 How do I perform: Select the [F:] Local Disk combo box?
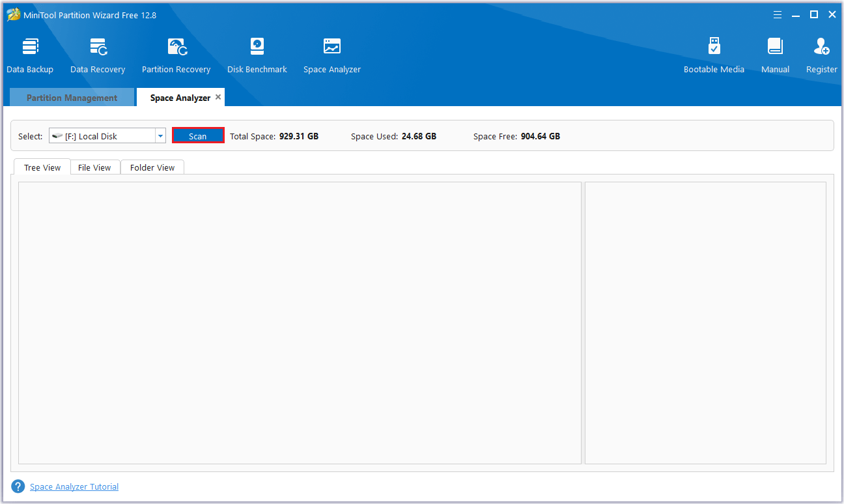tap(102, 136)
